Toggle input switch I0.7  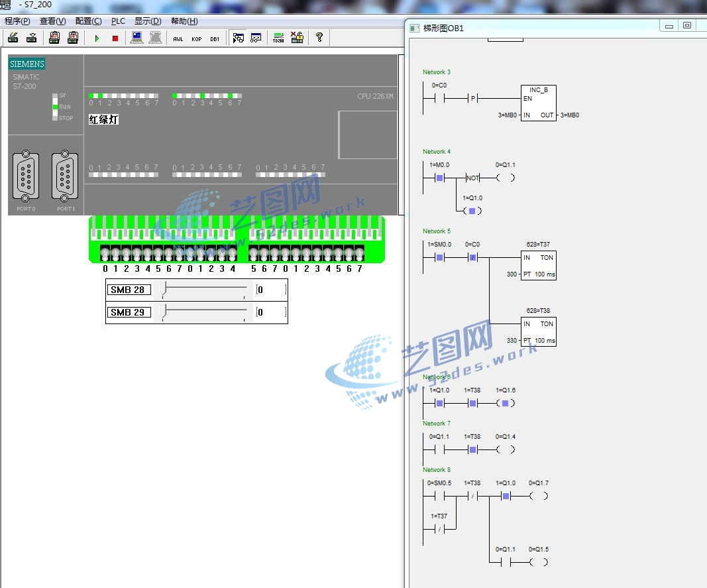coord(180,255)
